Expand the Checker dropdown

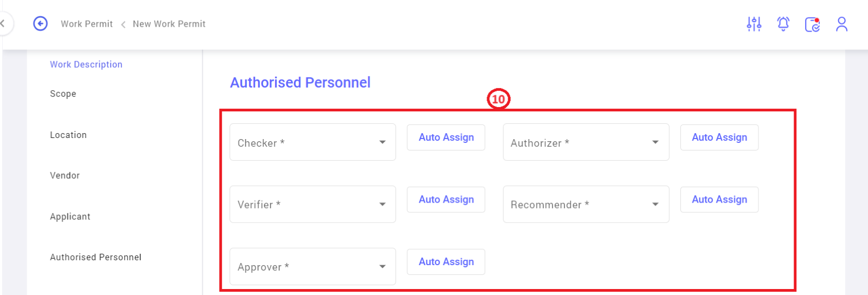[x=312, y=142]
